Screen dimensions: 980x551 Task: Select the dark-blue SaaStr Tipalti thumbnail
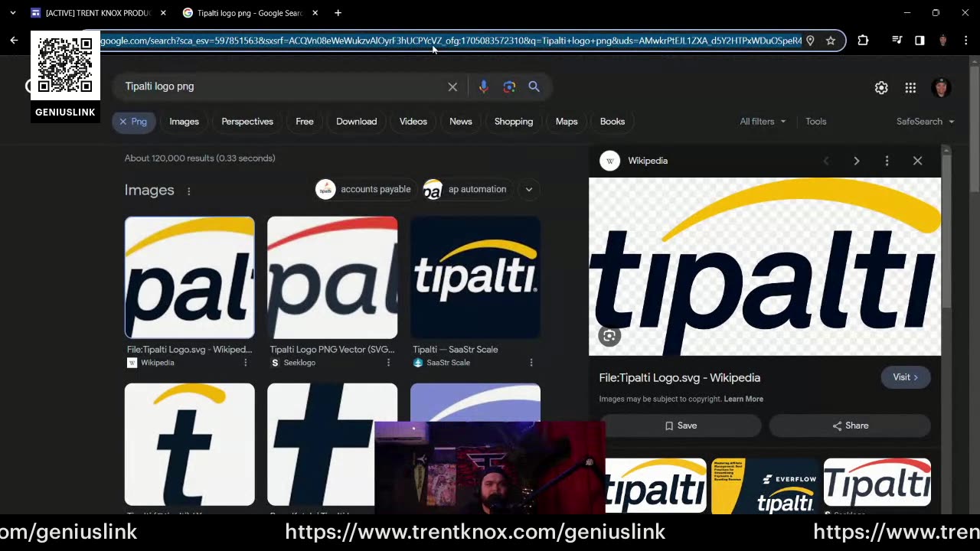475,277
